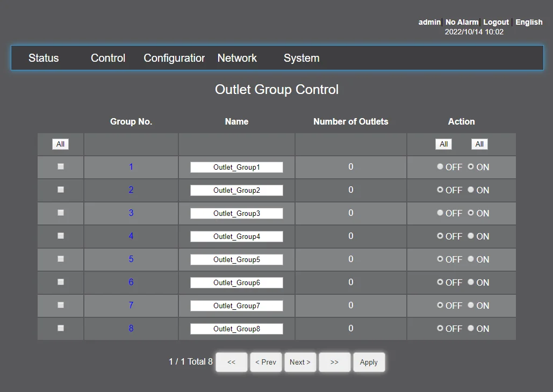Viewport: 553px width, 392px height.
Task: Open the Control menu
Action: [x=108, y=58]
